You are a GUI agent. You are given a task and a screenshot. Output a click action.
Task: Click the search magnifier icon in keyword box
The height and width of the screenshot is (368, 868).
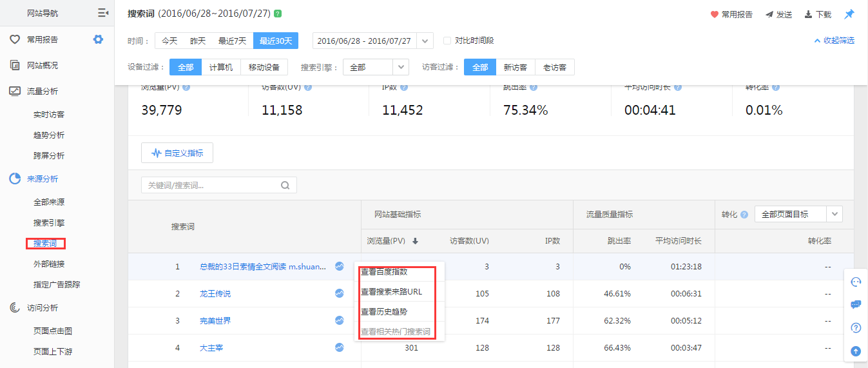[x=285, y=186]
